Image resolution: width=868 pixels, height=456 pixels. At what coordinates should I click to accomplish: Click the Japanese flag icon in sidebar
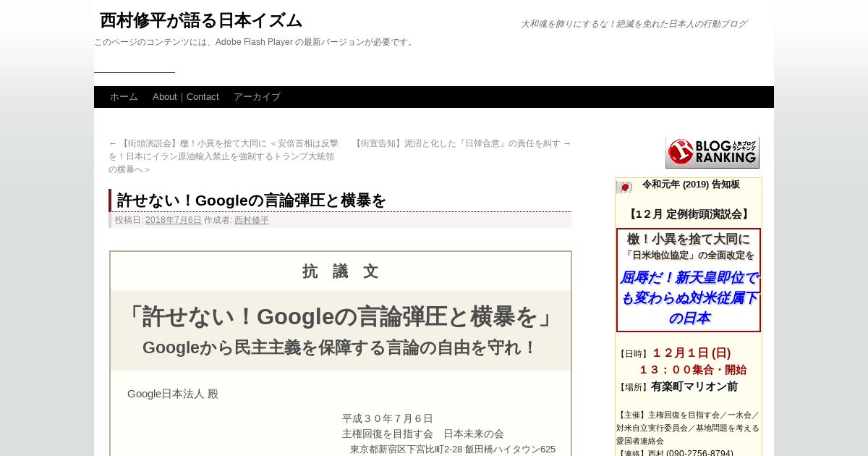624,187
